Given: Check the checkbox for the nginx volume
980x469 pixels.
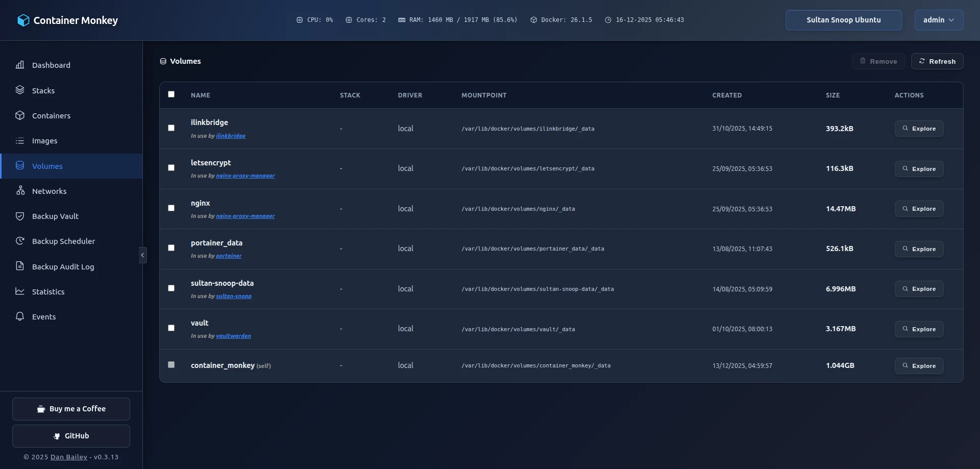Looking at the screenshot, I should [x=171, y=208].
